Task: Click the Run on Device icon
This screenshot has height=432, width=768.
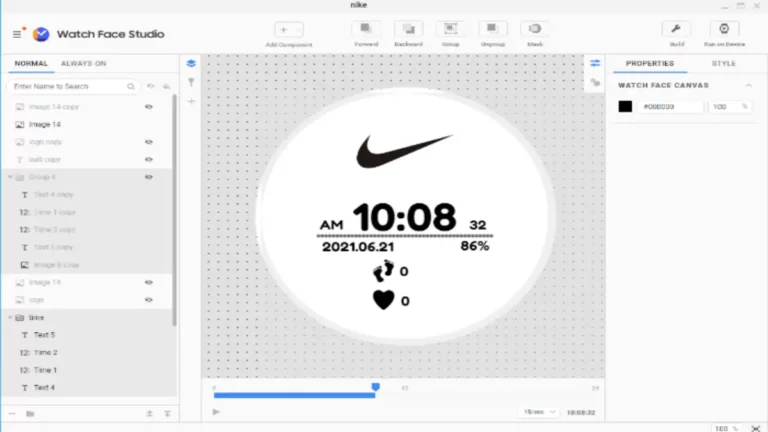Action: pyautogui.click(x=724, y=29)
